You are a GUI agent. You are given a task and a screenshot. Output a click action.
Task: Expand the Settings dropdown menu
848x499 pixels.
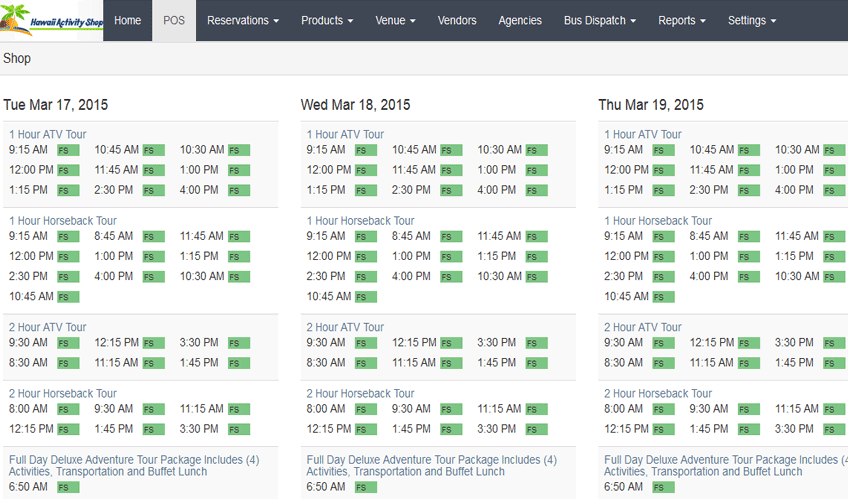(752, 21)
